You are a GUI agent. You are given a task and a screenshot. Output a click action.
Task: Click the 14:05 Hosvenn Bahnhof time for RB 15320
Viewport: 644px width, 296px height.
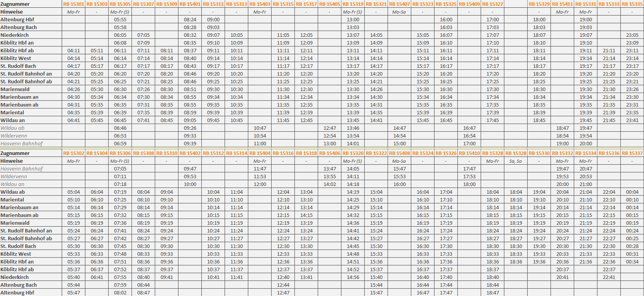(353, 169)
